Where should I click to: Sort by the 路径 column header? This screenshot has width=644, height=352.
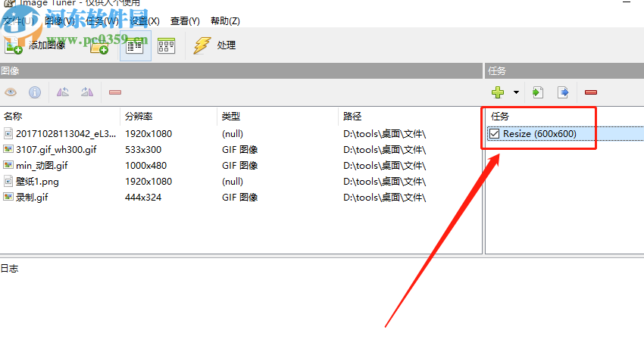click(x=410, y=116)
